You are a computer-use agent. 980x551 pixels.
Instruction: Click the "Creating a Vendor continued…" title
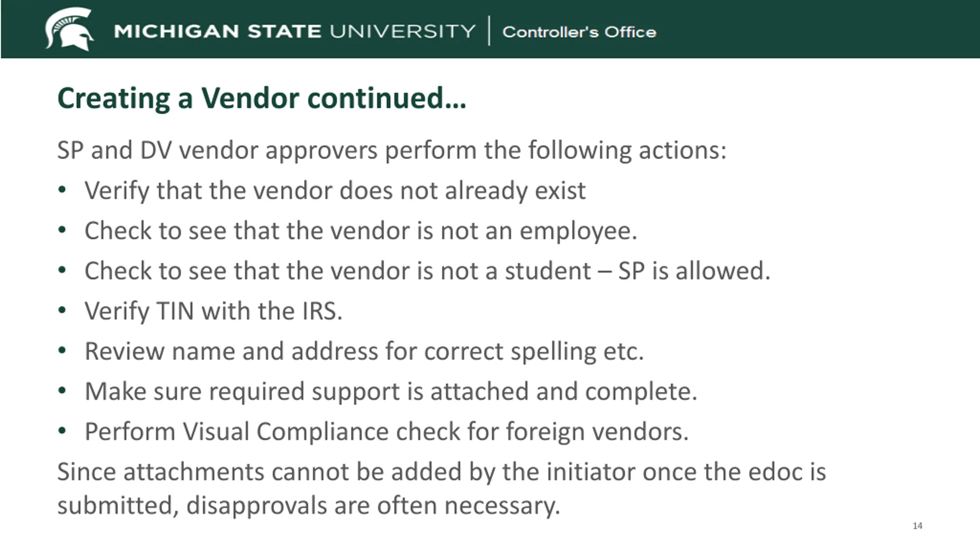tap(261, 98)
